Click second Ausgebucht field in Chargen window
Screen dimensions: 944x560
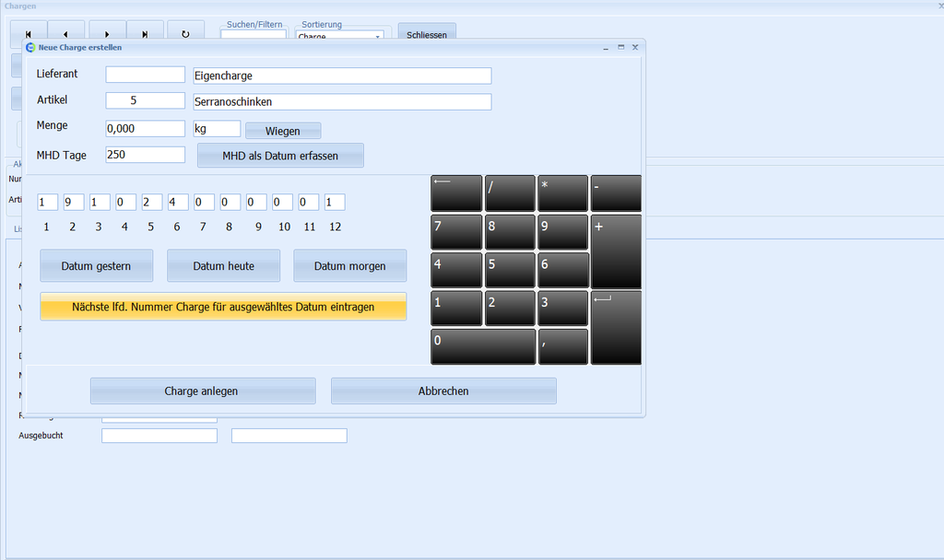click(289, 436)
